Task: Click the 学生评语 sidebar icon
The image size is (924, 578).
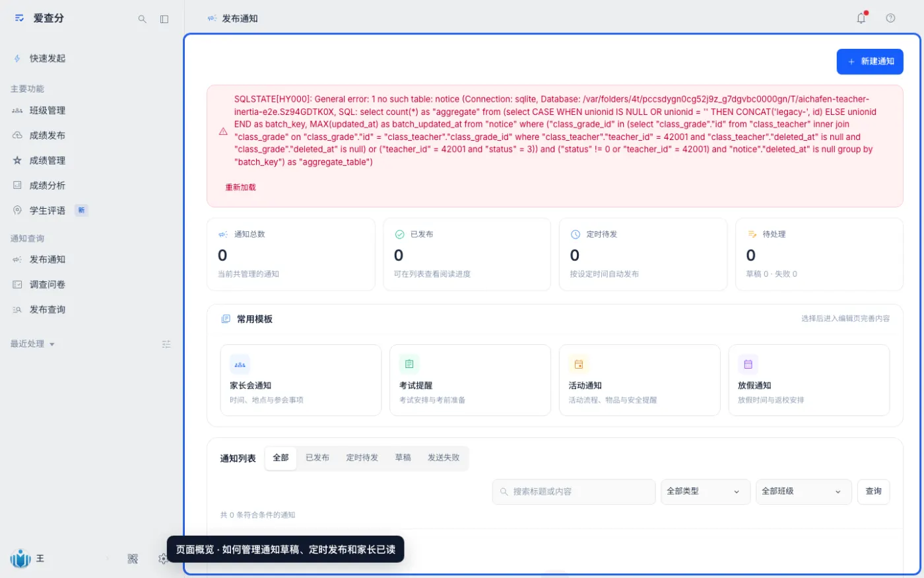Action: pos(17,211)
